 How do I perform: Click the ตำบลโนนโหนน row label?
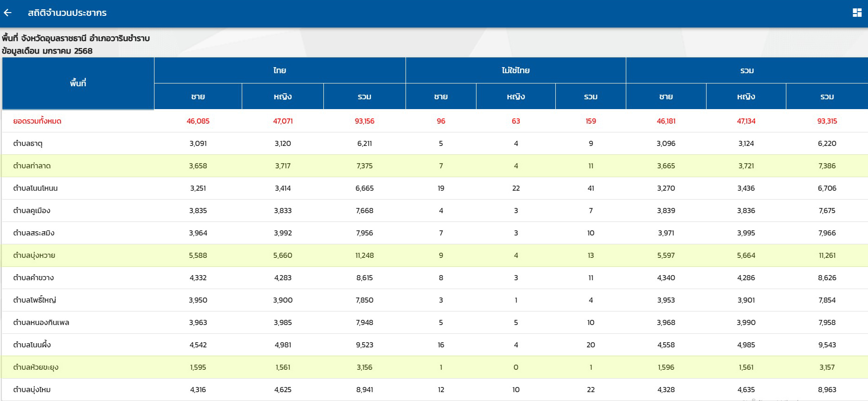point(35,188)
